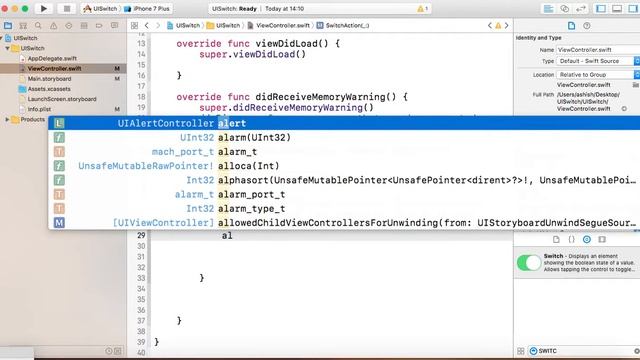Show the File inspector
Screen dimensions: 640x360
click(x=571, y=26)
